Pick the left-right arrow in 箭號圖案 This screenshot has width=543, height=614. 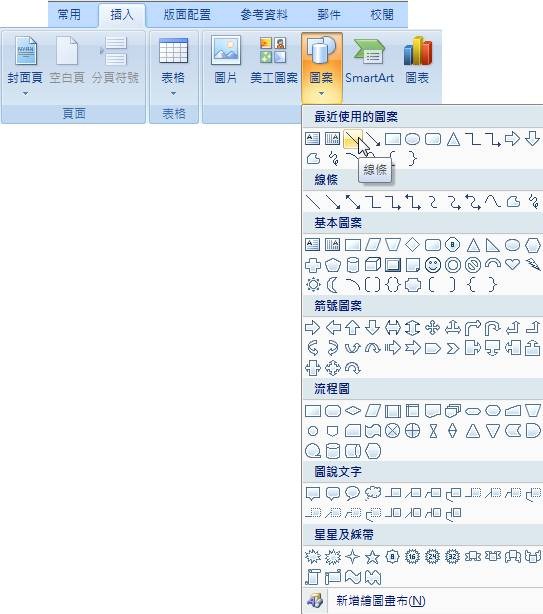point(393,327)
